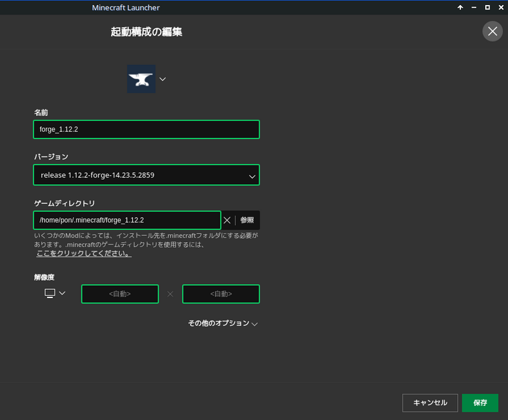This screenshot has width=508, height=420.
Task: Close the edit installation dialog with round X
Action: pos(493,31)
